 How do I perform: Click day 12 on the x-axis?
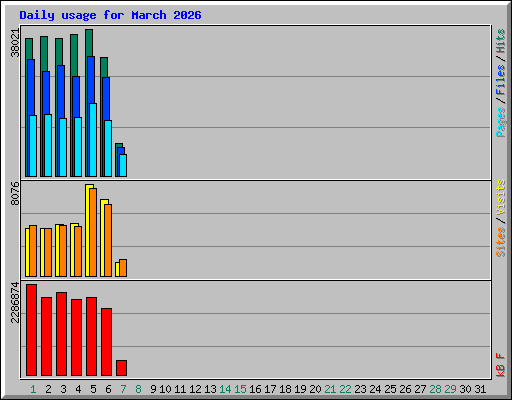click(195, 389)
